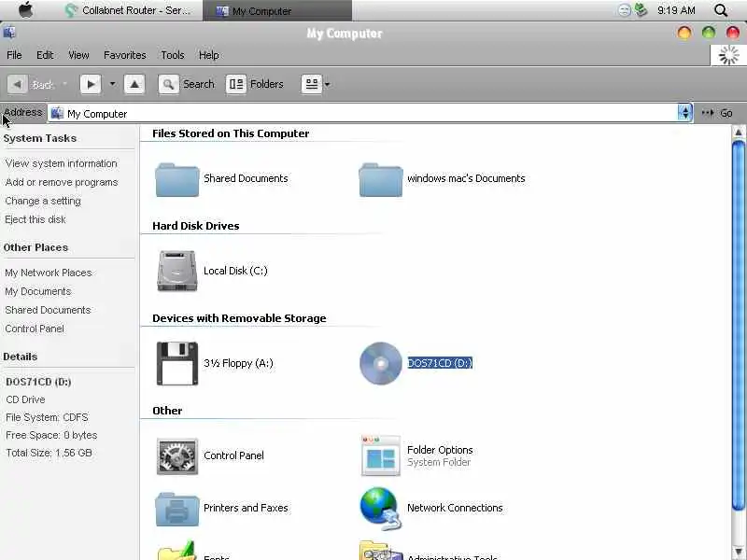747x560 pixels.
Task: Select the Network Connections globe icon
Action: click(x=381, y=508)
